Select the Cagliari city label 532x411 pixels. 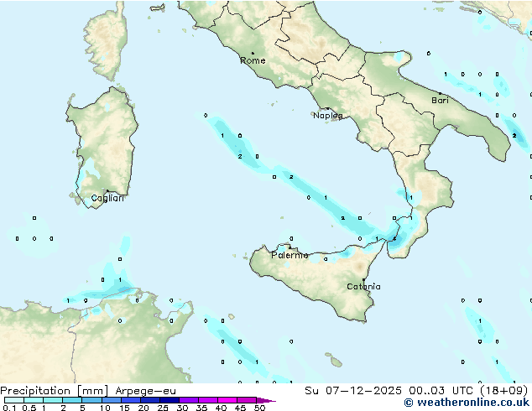(x=107, y=198)
